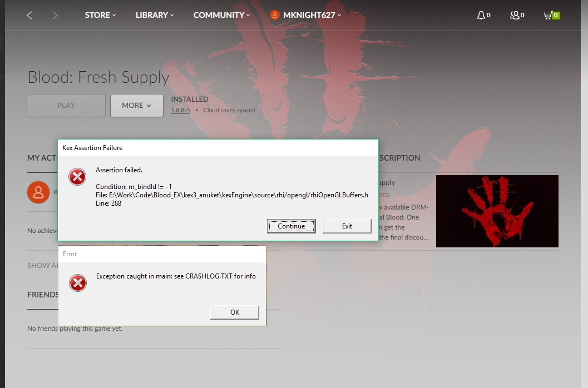Click the red error icon in Kex Assertion dialog
Screen dimensions: 588x388
click(x=77, y=177)
